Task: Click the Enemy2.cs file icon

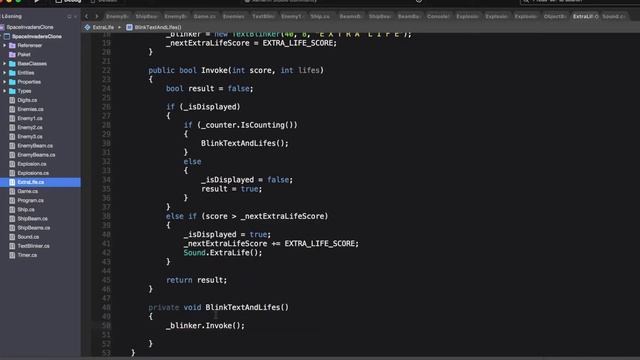Action: click(12, 127)
